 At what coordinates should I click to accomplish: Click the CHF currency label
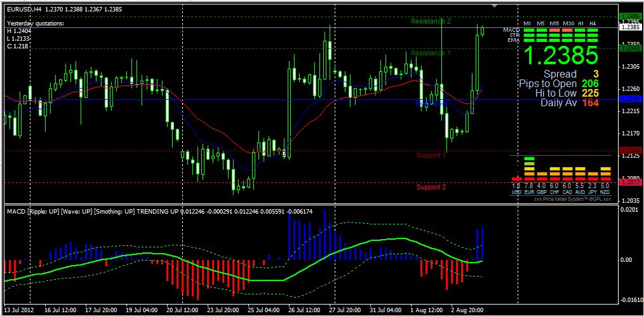[555, 192]
